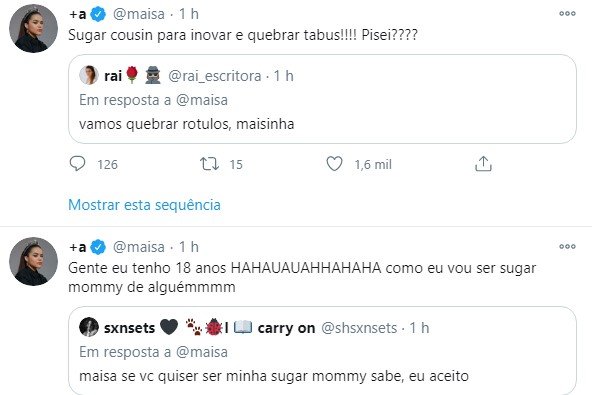Open the quoted tweet 'vamos quebrar rotulos, maisinha'
This screenshot has height=395, width=592.
(322, 99)
